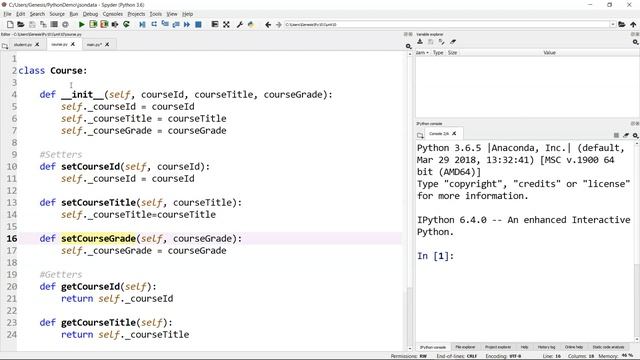Viewport: 640px width, 360px height.
Task: Toggle fullscreen mode icon
Action: (x=226, y=24)
